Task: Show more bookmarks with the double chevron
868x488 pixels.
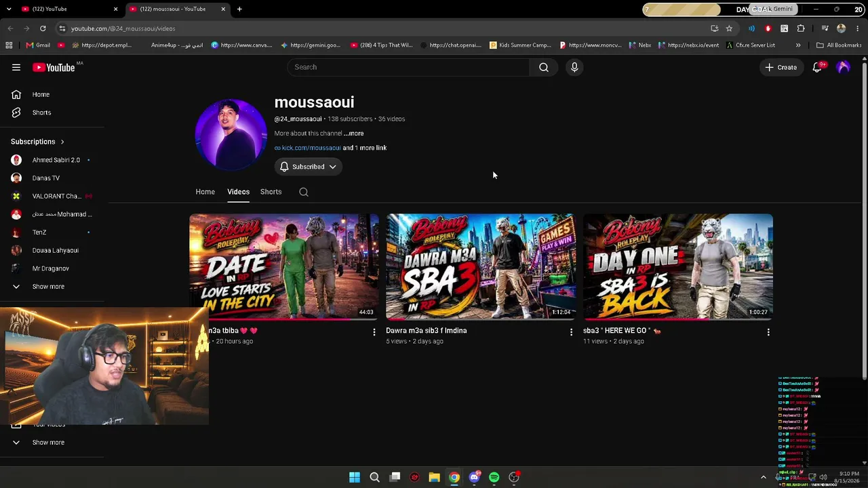Action: [x=798, y=45]
